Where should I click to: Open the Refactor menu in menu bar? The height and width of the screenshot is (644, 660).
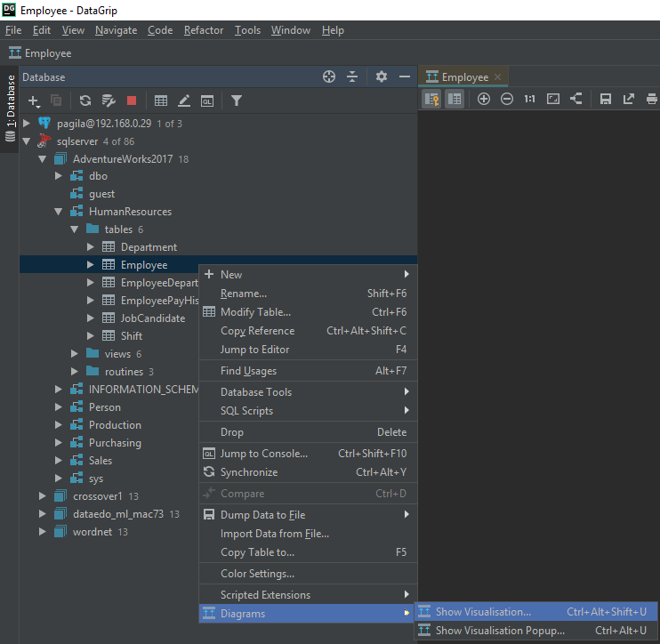pos(204,30)
